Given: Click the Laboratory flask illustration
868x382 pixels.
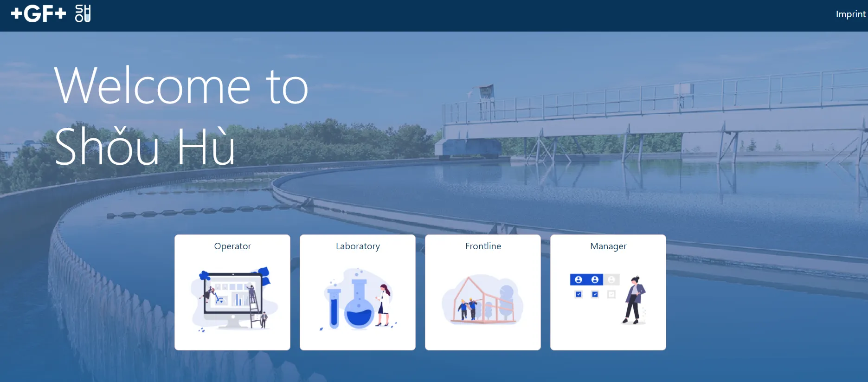Looking at the screenshot, I should point(359,299).
